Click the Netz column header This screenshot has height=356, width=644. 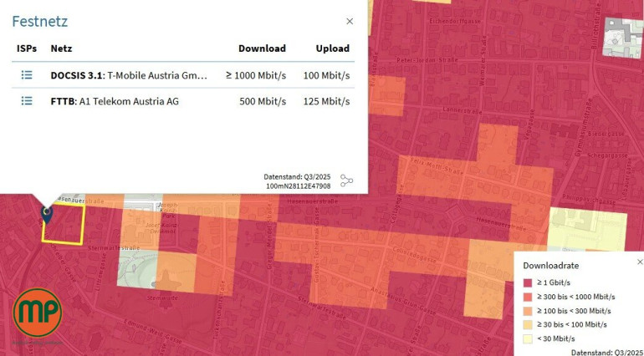pos(61,48)
